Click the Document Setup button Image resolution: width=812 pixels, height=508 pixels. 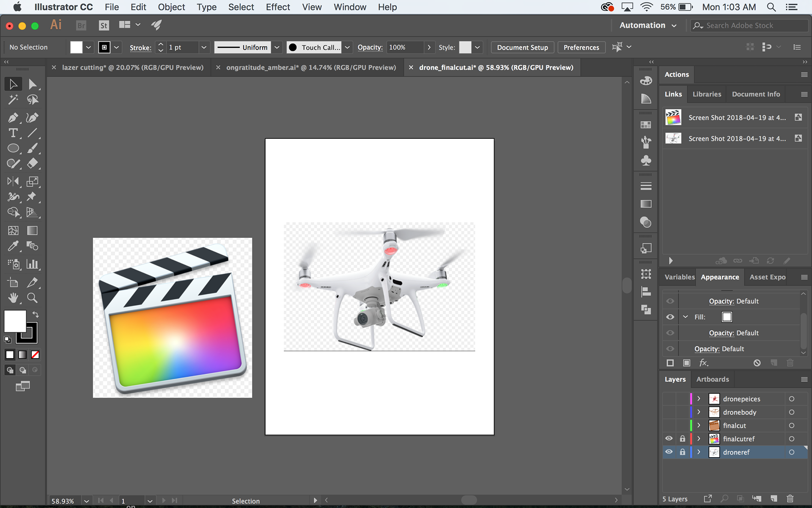[x=522, y=47]
